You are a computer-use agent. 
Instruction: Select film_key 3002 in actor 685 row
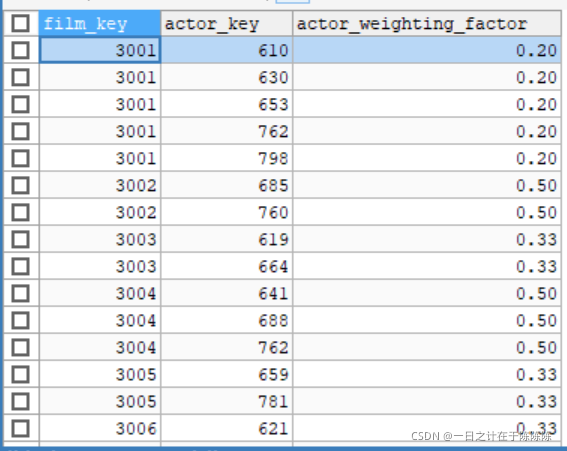100,185
